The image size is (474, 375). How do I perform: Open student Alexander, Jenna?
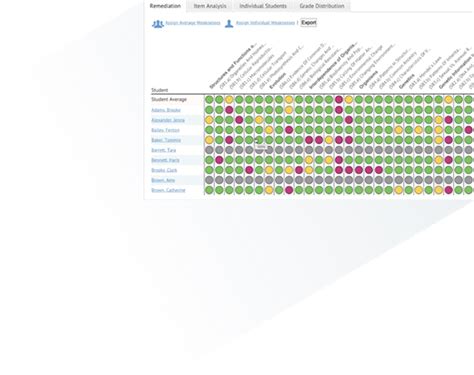pos(168,120)
